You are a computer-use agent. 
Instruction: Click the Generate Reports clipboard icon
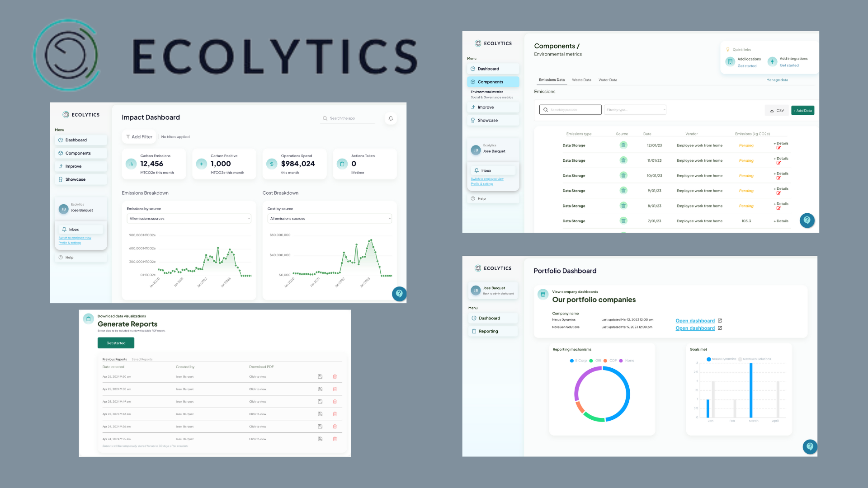point(89,319)
